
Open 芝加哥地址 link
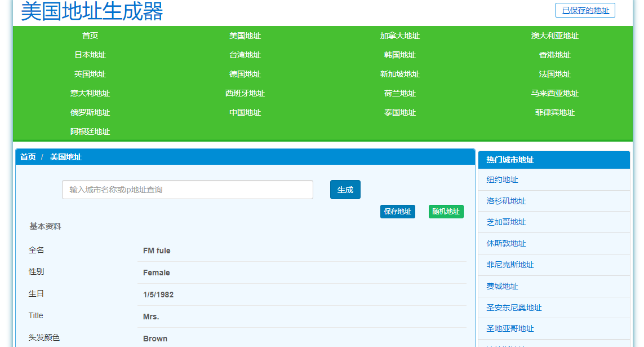[506, 222]
